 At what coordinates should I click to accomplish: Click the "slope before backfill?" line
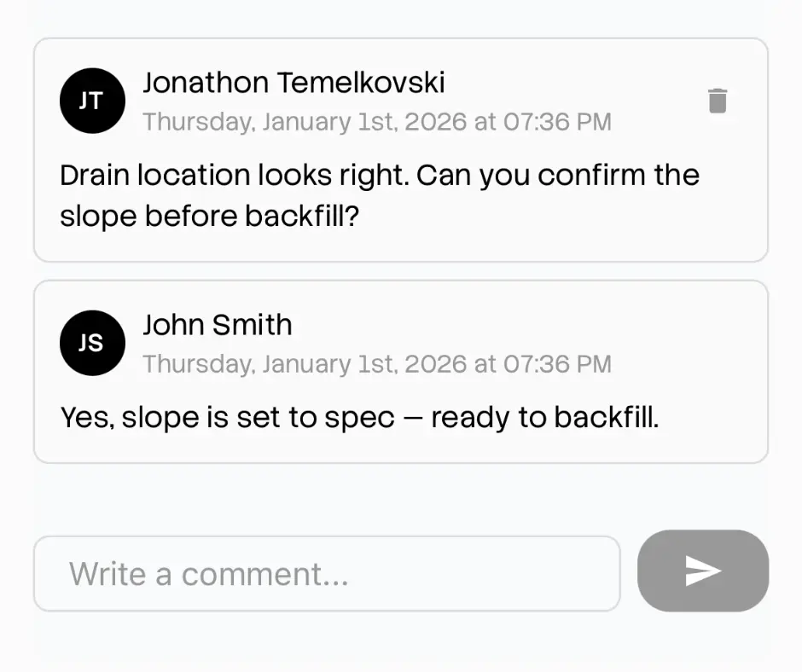(210, 217)
